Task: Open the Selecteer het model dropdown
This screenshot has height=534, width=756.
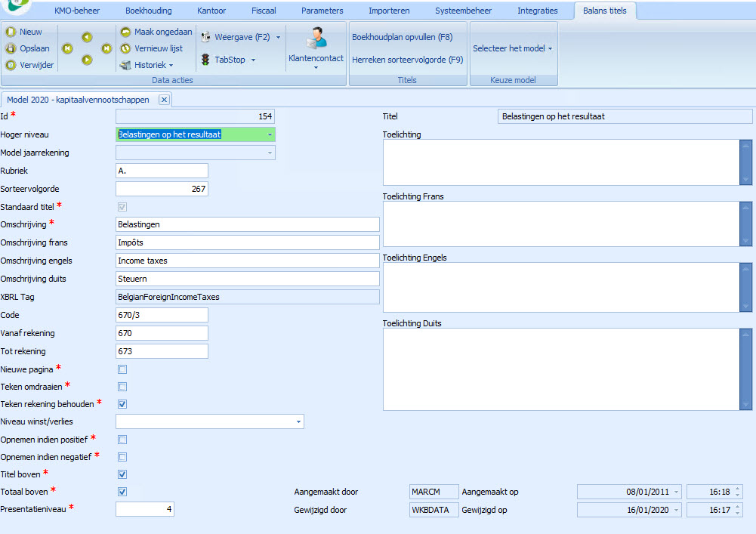Action: pos(512,48)
